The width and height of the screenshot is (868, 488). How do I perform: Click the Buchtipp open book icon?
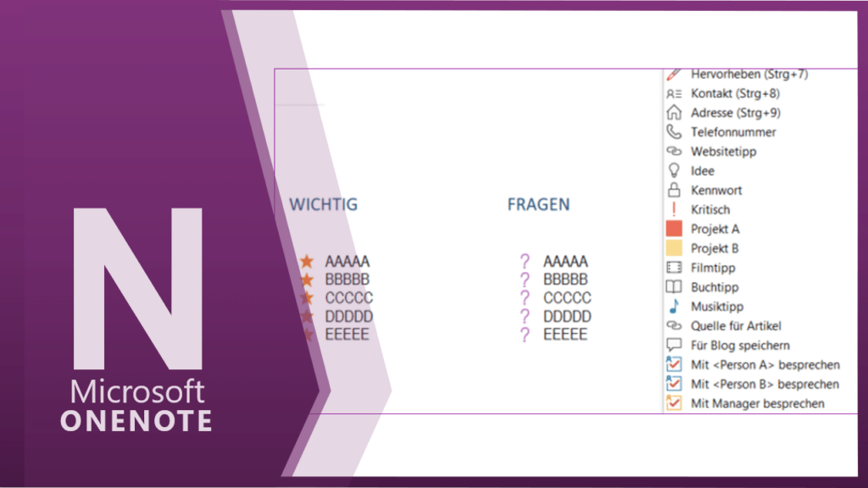pos(674,286)
